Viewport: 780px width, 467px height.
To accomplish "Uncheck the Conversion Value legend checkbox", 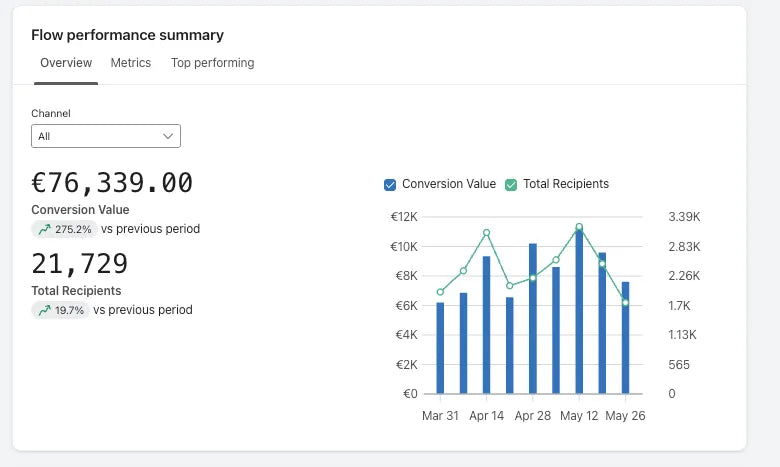I will 391,184.
